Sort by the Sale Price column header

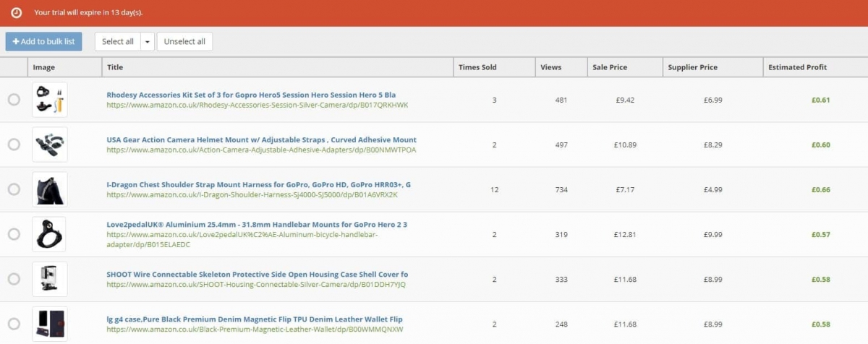tap(610, 67)
